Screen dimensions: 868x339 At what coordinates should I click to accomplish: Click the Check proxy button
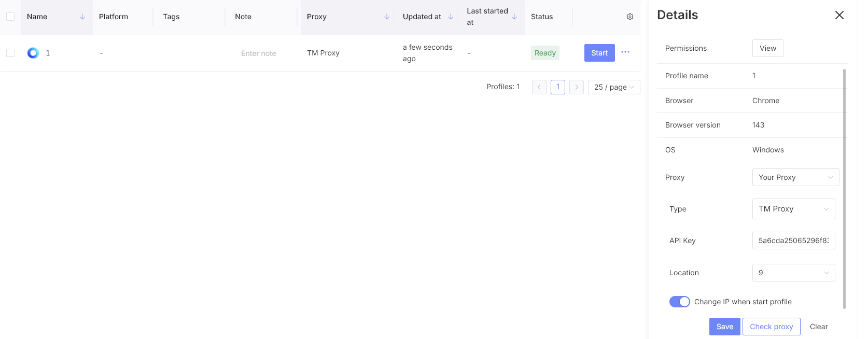click(x=771, y=327)
